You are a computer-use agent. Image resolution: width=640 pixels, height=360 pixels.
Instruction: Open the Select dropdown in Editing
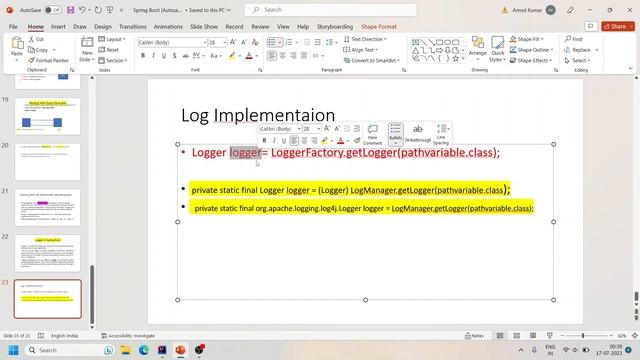(x=578, y=60)
